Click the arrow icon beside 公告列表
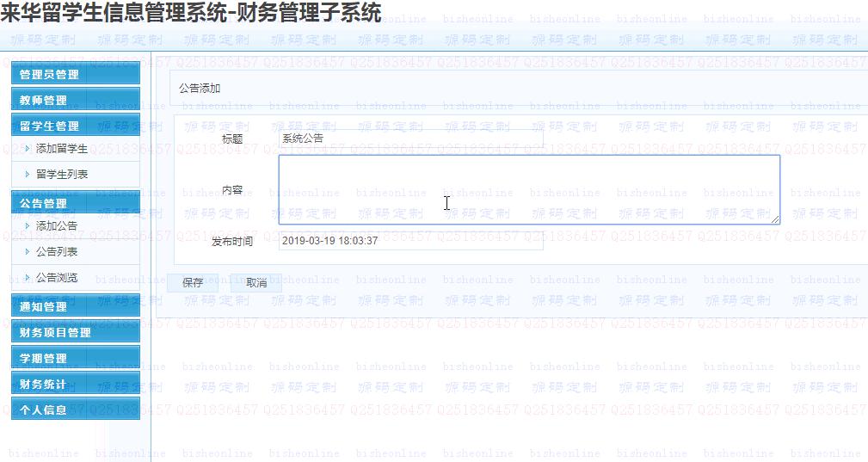Viewport: 868px width, 462px height. click(x=28, y=252)
